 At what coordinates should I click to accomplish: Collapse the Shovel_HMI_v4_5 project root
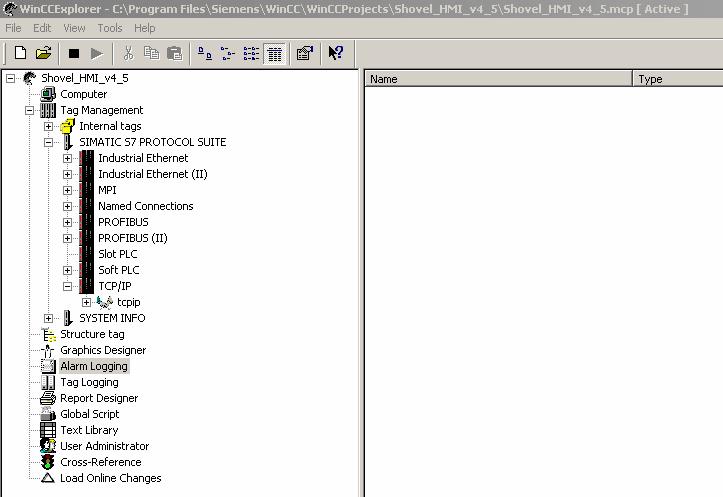(x=10, y=78)
